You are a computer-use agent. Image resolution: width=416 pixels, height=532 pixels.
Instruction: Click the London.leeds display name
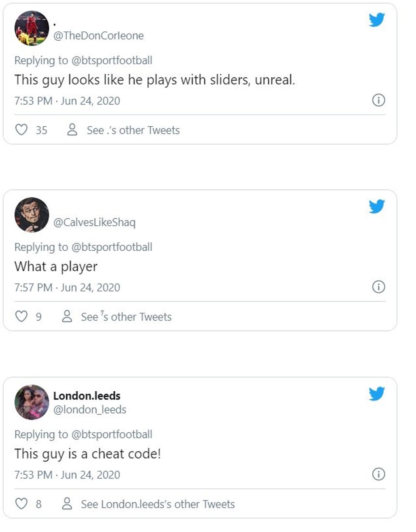pos(87,396)
